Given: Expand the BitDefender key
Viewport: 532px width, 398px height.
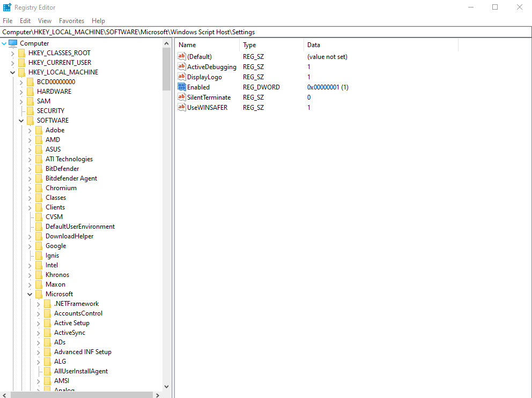Looking at the screenshot, I should point(30,169).
